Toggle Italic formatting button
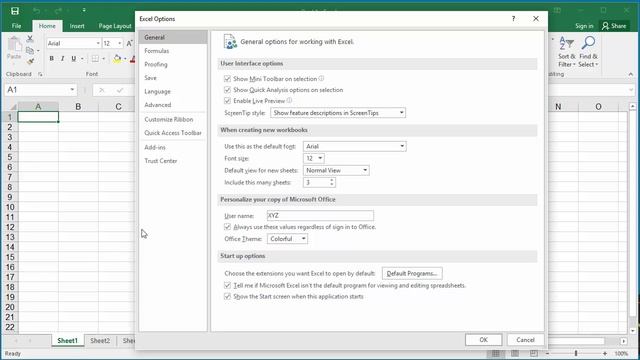This screenshot has width=640, height=360. (x=62, y=59)
